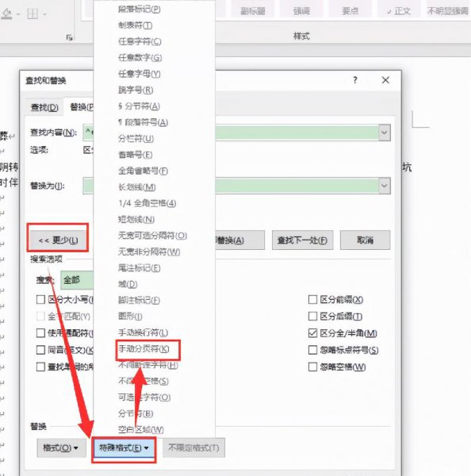Toggle the 查找单词的所有形式 checkbox
The image size is (471, 476).
click(40, 367)
